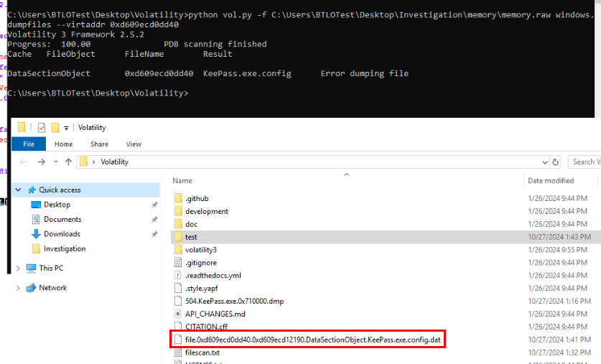Open the recent locations dropdown arrow

pos(56,162)
